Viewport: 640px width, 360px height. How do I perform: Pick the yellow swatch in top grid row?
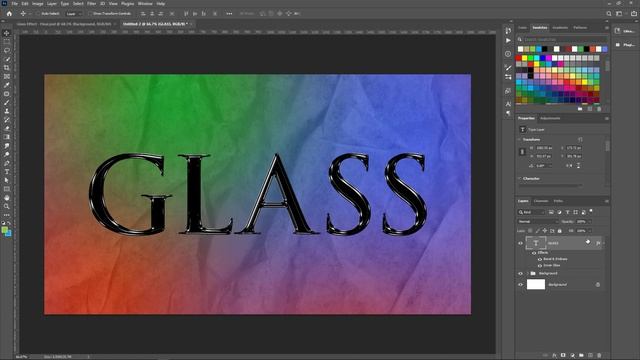(x=525, y=58)
